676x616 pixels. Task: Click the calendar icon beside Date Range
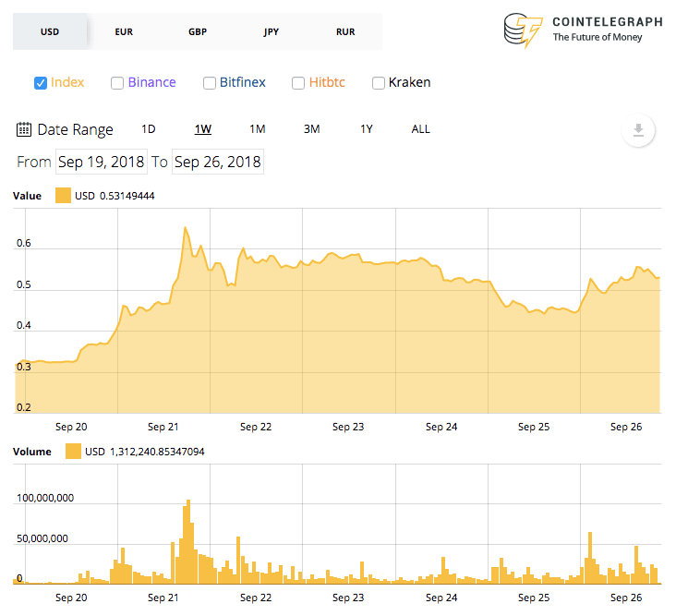tap(25, 129)
